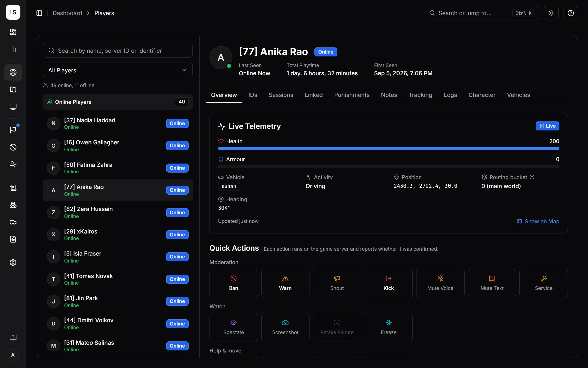Focus the player search field
This screenshot has width=588, height=368.
pos(118,50)
